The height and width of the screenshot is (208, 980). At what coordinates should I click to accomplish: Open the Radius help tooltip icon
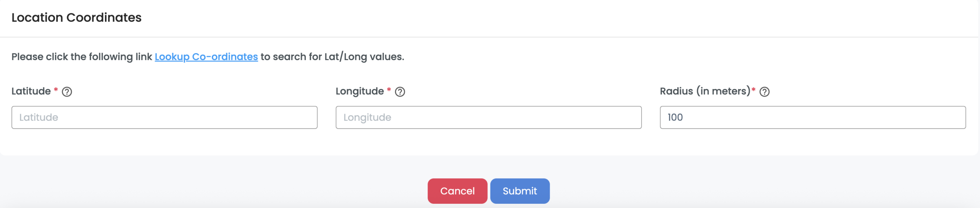[764, 92]
